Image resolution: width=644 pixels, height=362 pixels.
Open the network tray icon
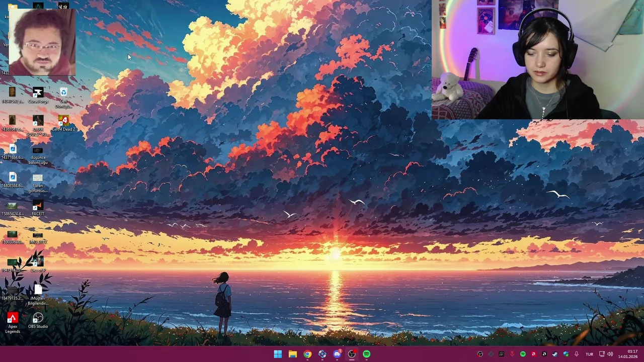[602, 354]
